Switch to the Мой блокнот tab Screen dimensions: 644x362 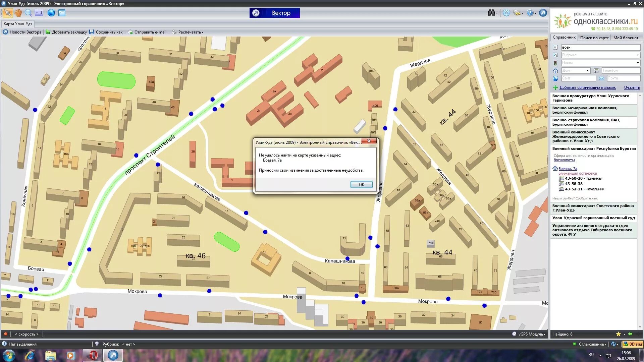pyautogui.click(x=626, y=38)
